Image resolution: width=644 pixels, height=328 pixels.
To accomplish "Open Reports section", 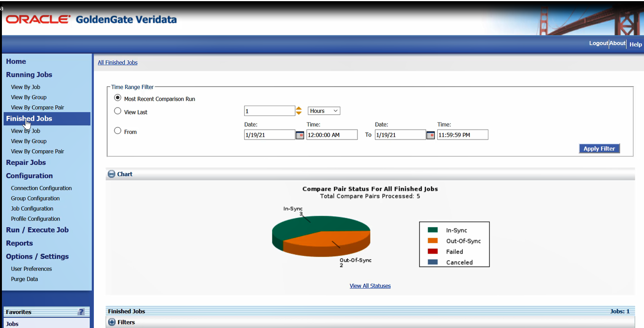I will (x=19, y=243).
